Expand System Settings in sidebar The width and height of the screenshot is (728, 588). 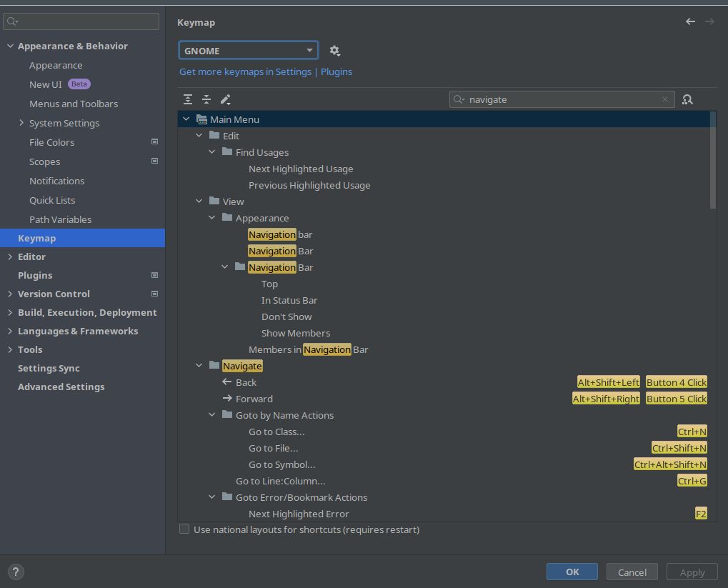coord(21,123)
